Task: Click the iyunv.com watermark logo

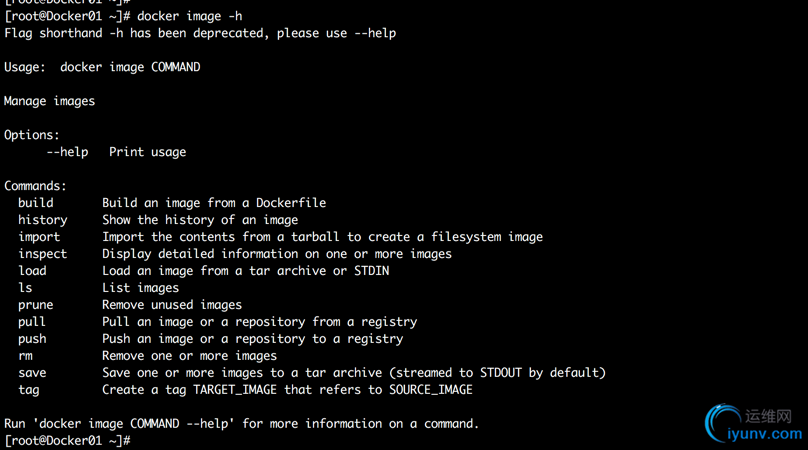Action: (x=753, y=424)
